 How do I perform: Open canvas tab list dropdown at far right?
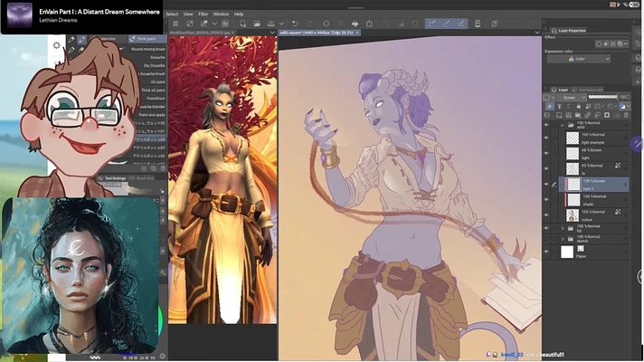(537, 33)
